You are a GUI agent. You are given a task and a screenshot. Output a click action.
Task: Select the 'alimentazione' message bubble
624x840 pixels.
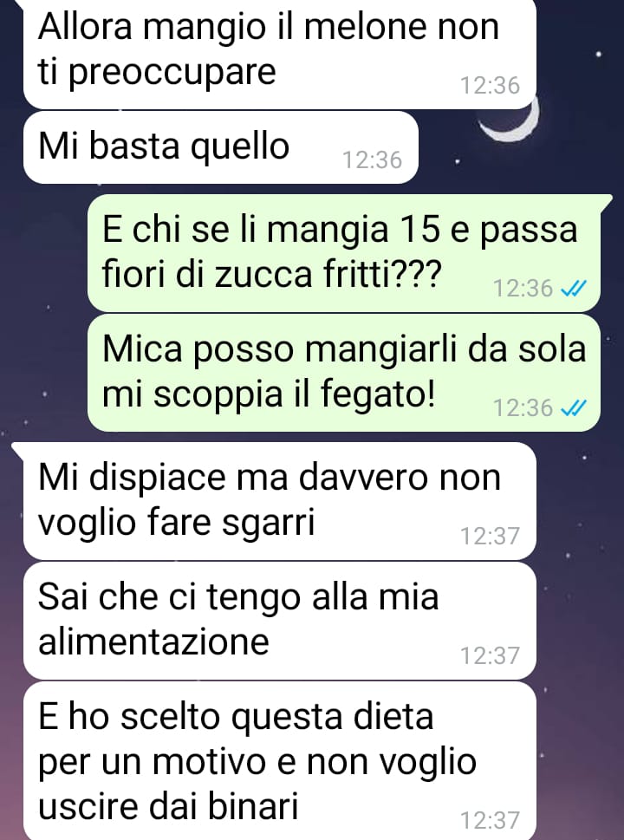coord(280,621)
